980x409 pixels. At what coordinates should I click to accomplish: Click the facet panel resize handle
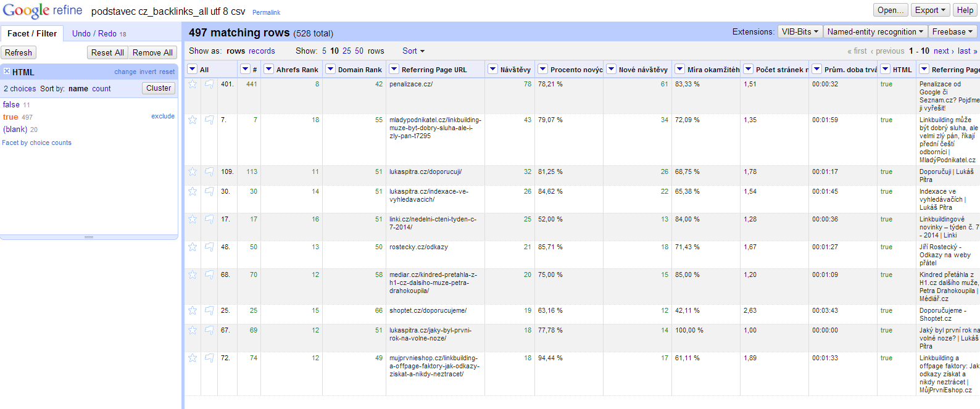(x=89, y=237)
